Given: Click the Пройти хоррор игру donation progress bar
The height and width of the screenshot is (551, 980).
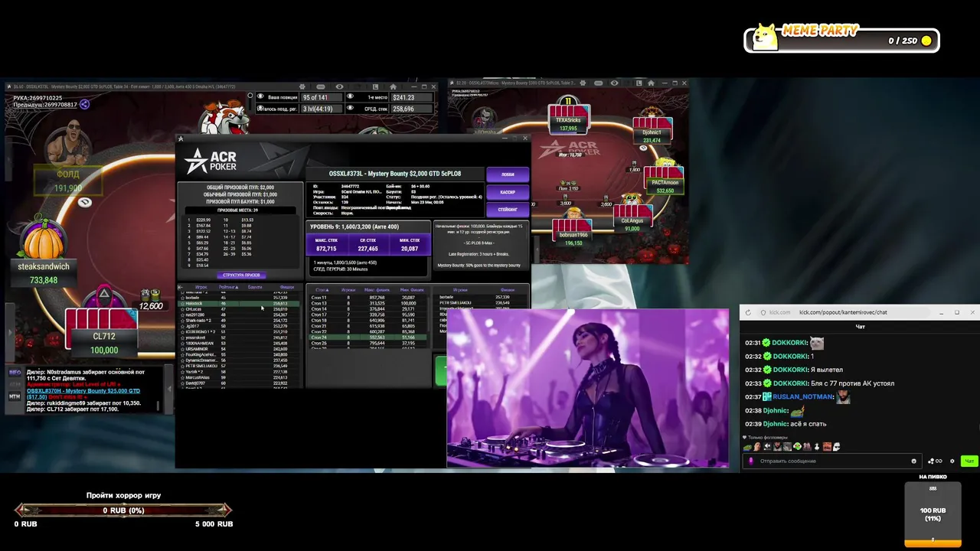Looking at the screenshot, I should (123, 510).
